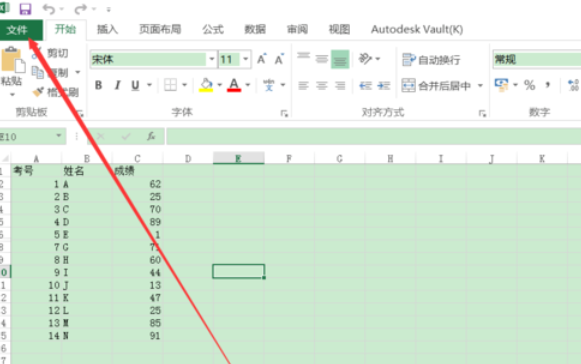Image resolution: width=581 pixels, height=364 pixels.
Task: Open the 常规 number format dropdown
Action: coord(537,59)
